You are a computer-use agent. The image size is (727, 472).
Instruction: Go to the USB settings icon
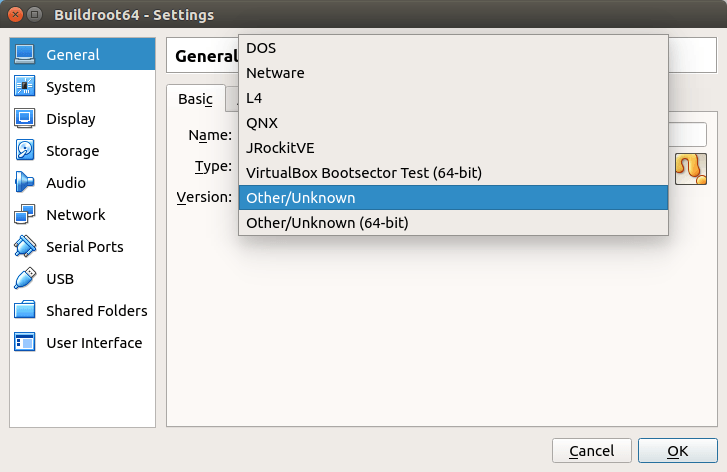click(x=25, y=279)
